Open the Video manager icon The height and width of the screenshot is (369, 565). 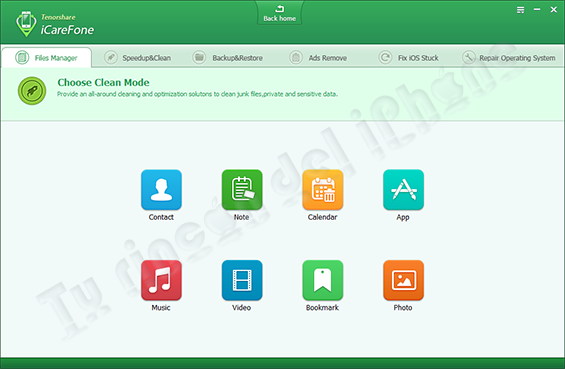coord(242,280)
